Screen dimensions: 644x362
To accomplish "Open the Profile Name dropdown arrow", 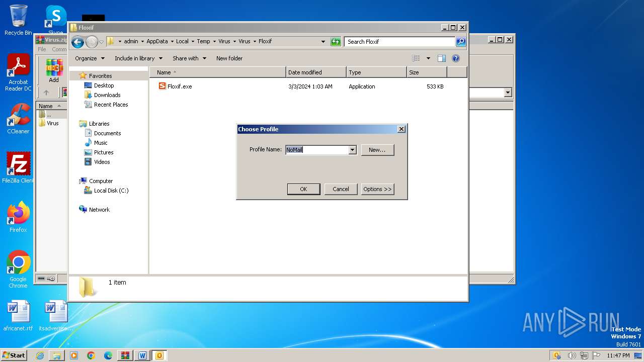I will coord(352,150).
